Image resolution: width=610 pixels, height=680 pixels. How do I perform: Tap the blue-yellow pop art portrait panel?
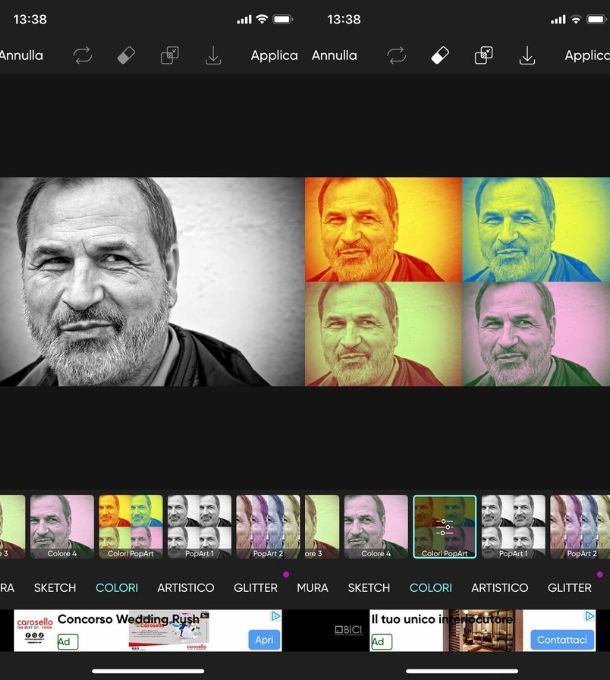(536, 229)
